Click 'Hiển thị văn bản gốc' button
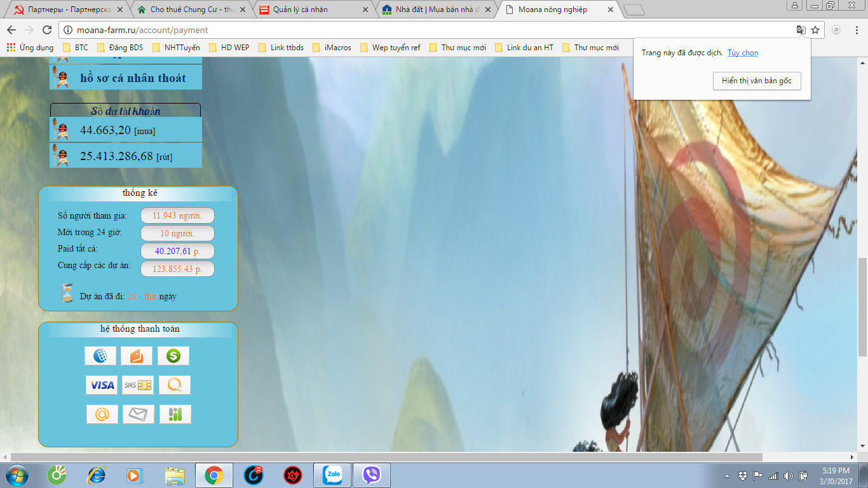Viewport: 868px width, 488px height. (757, 81)
